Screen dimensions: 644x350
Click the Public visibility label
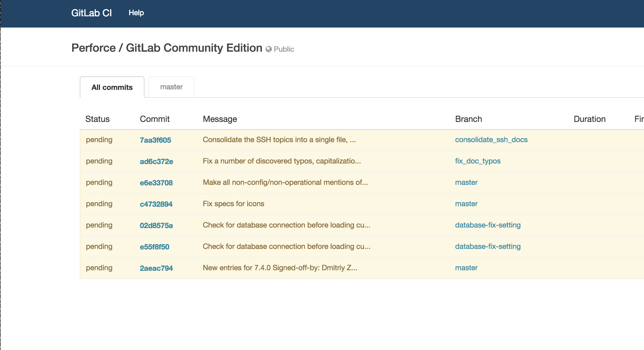284,49
